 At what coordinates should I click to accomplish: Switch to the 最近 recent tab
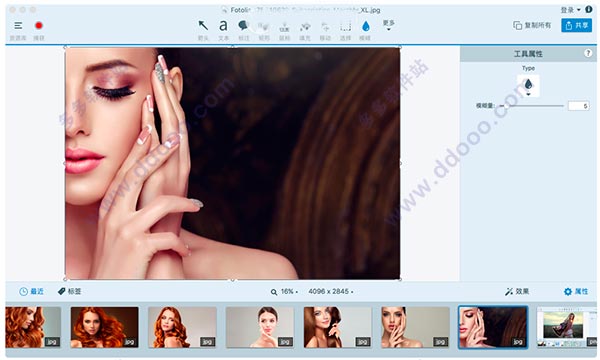(31, 292)
